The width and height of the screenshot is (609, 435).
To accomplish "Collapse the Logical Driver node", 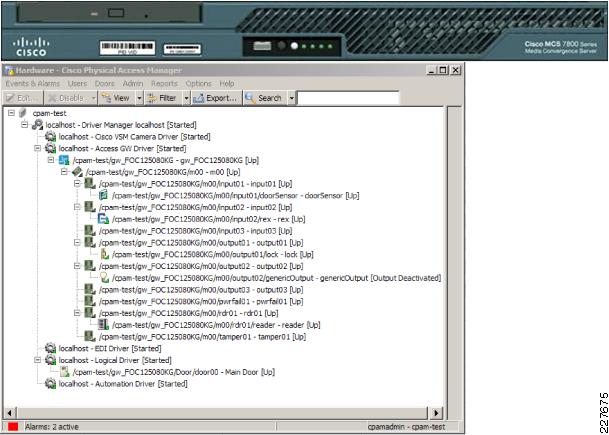I will [x=38, y=360].
